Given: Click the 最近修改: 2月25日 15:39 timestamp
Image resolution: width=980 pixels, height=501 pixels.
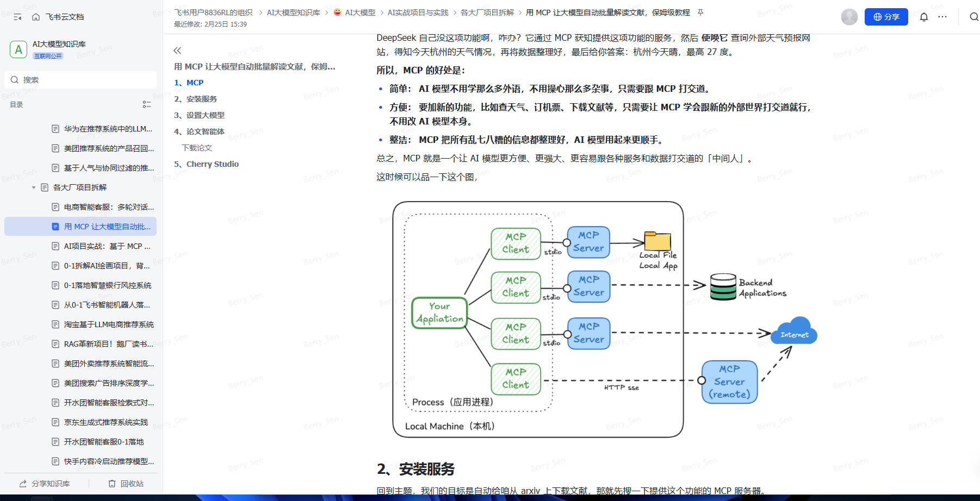Looking at the screenshot, I should 210,24.
